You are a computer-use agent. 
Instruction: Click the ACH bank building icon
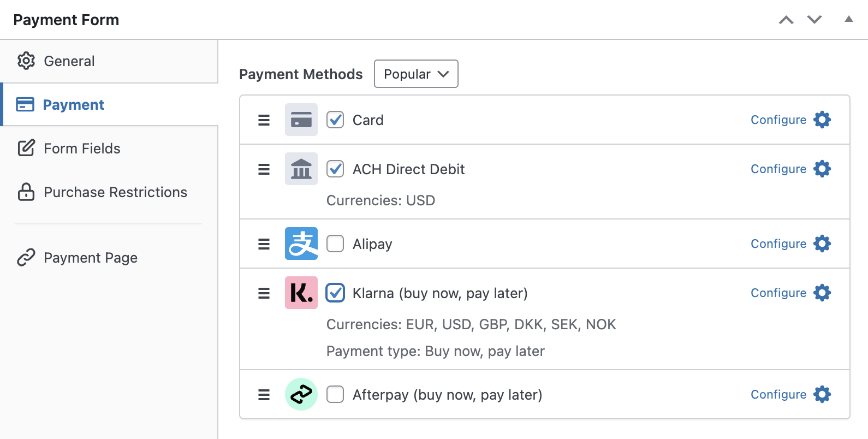click(x=301, y=169)
